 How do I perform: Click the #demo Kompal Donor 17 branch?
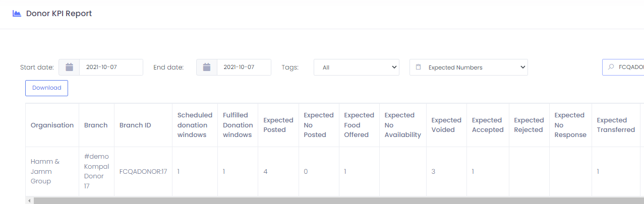(96, 171)
